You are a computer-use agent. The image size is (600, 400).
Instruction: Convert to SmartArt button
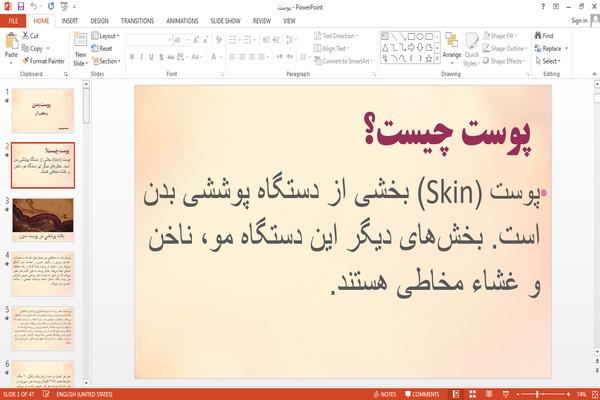343,61
